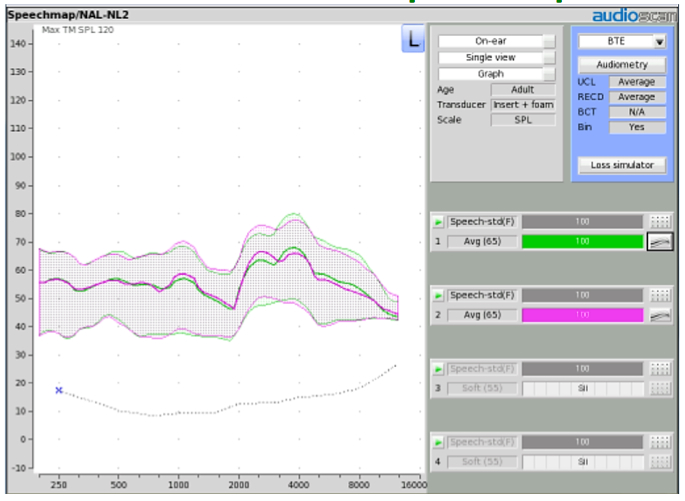Toggle curve display icon for Test 4
Screen dimensions: 685x501
tap(660, 462)
